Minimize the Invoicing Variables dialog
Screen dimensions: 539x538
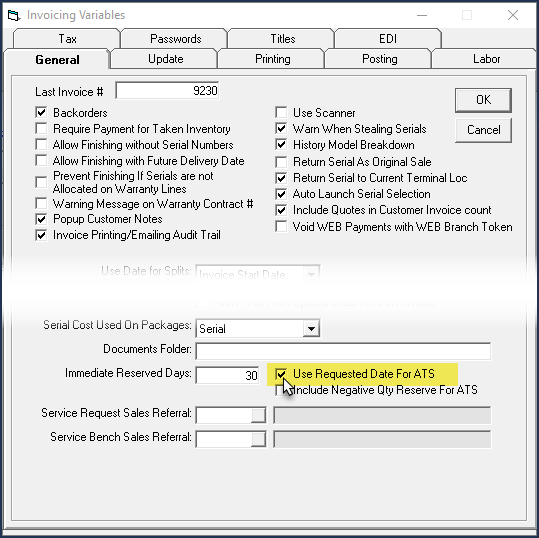pos(421,15)
